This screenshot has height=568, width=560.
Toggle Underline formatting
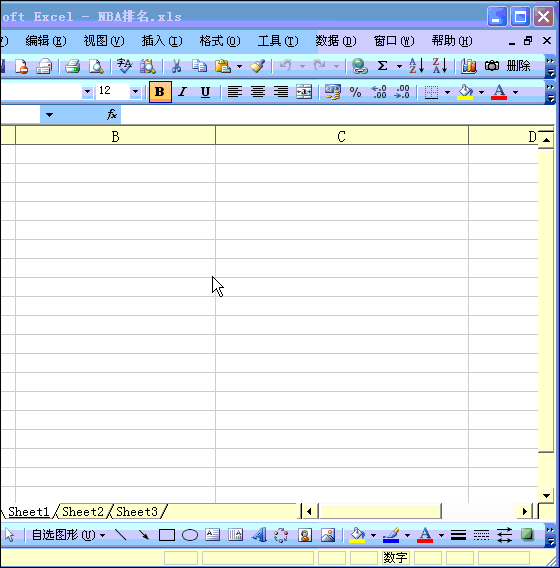(x=205, y=92)
